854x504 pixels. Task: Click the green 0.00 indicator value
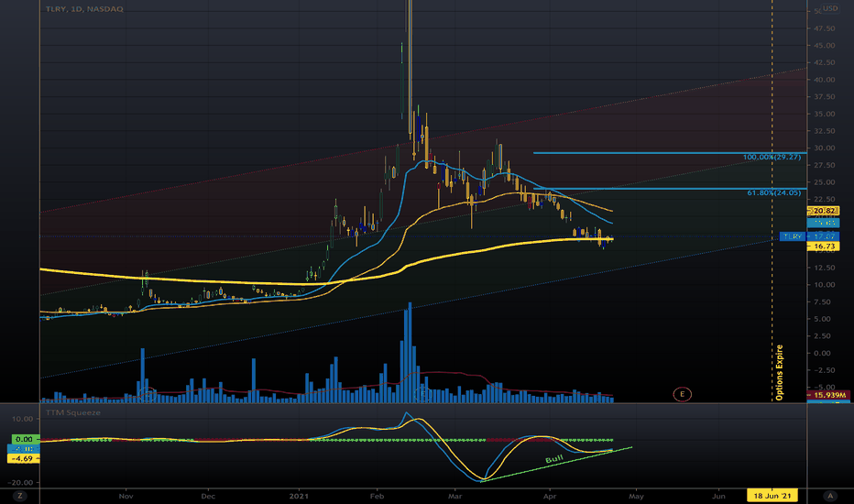(25, 439)
